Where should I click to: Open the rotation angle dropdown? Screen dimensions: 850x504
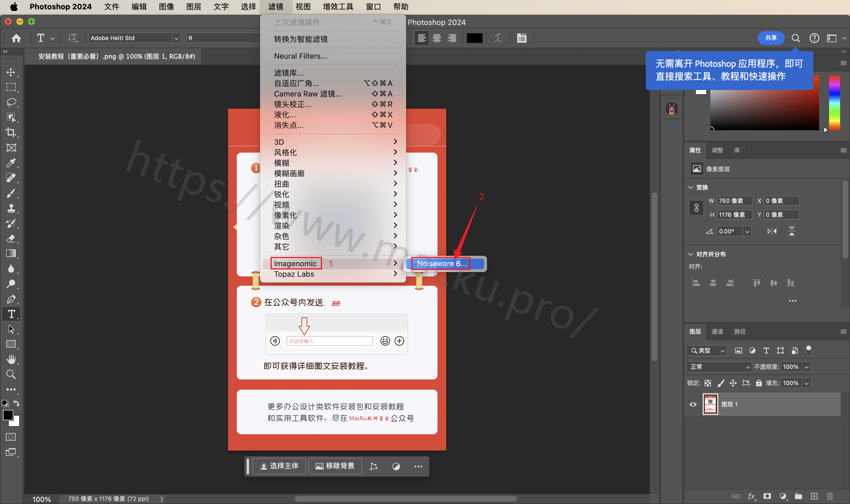[747, 231]
